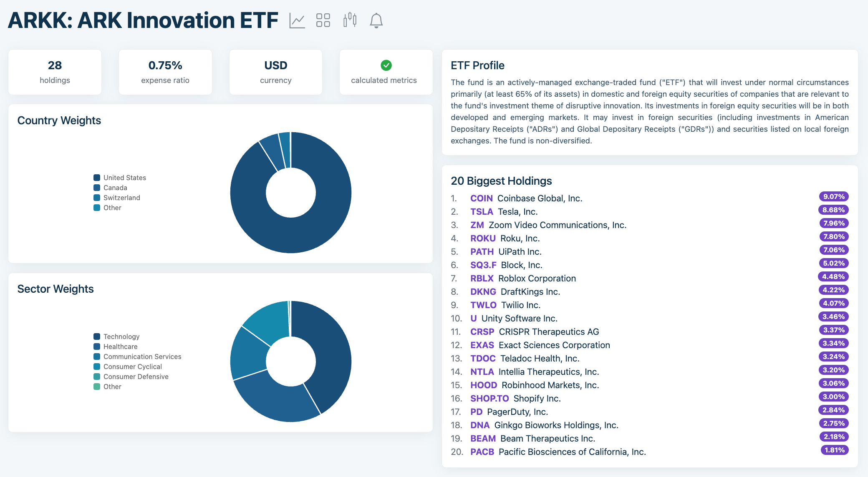Click the Technology legend color swatch
The height and width of the screenshot is (477, 868).
(96, 336)
